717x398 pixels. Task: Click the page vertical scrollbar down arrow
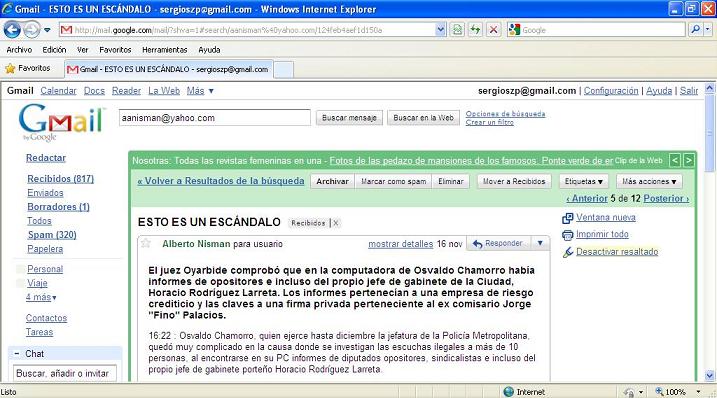coord(710,376)
